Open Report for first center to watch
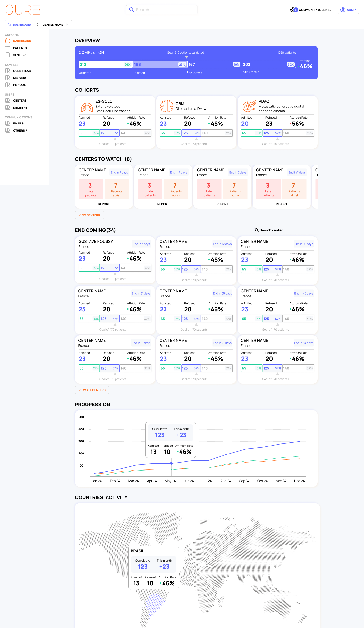This screenshot has height=628, width=364. click(x=104, y=204)
